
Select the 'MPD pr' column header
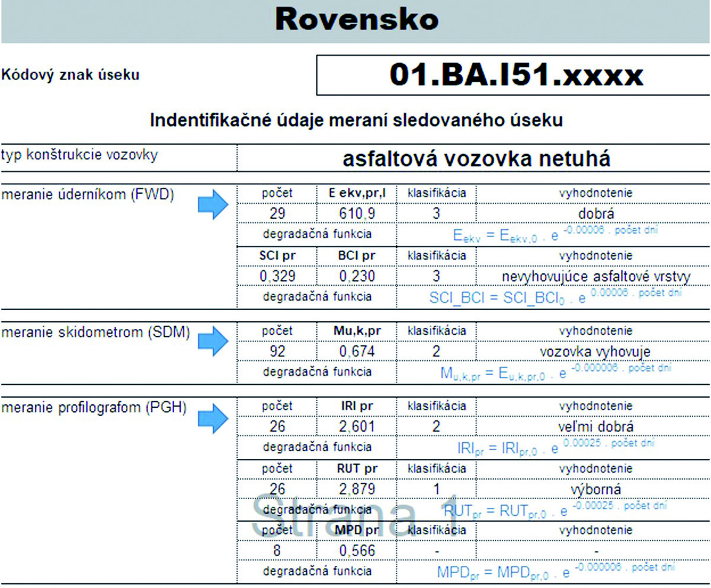pos(356,530)
